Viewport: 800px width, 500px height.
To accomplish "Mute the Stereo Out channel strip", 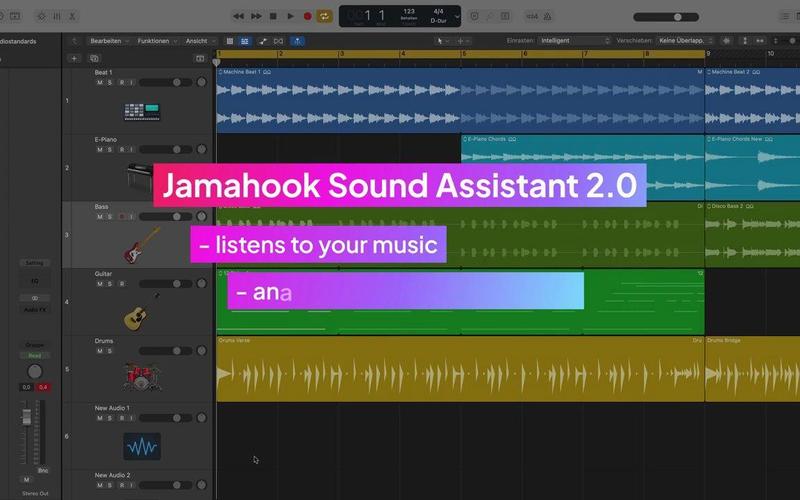I will point(26,480).
